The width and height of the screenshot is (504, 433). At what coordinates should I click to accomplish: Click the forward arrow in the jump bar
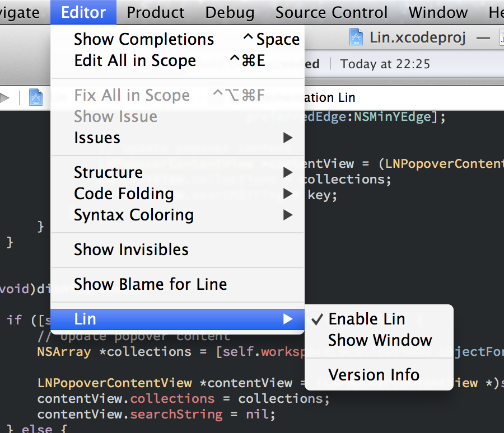click(x=5, y=97)
